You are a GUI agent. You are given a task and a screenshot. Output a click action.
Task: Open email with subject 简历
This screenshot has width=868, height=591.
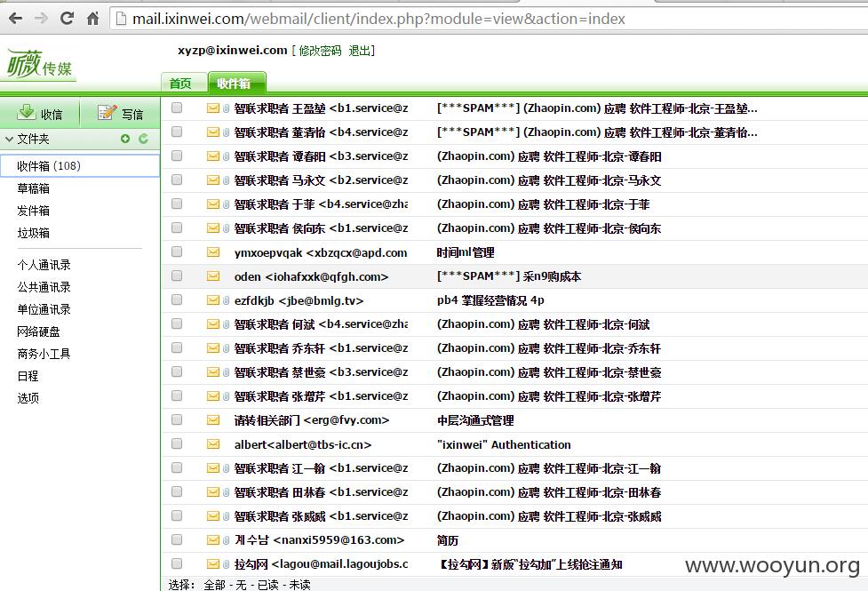(447, 540)
